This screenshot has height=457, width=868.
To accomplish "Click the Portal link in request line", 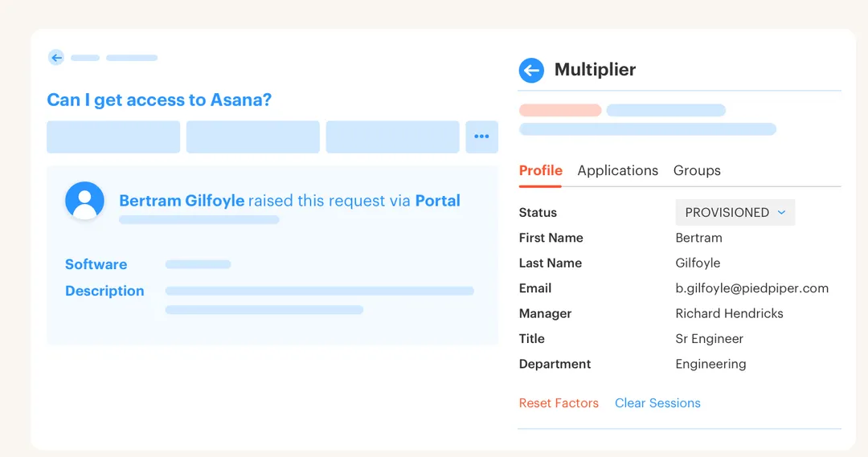I will click(x=438, y=200).
